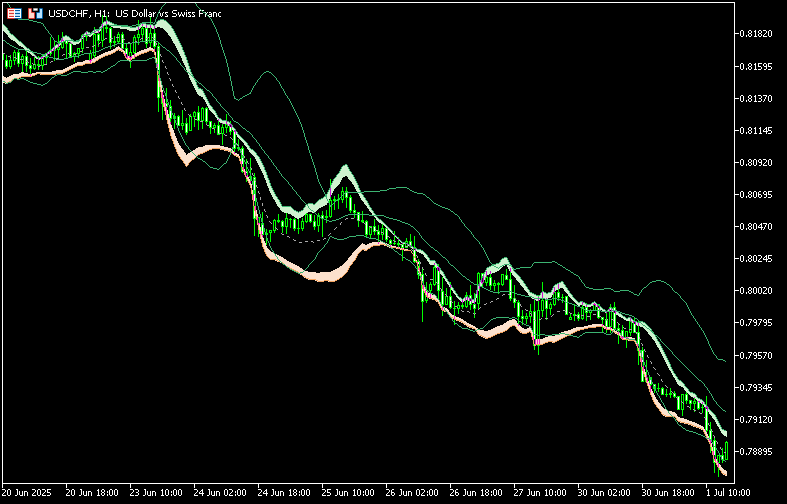Click the USDCHF, H1 chart title

pyautogui.click(x=135, y=14)
